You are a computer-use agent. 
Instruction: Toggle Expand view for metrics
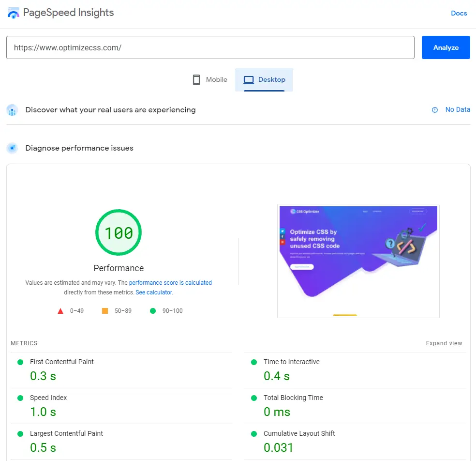click(444, 343)
